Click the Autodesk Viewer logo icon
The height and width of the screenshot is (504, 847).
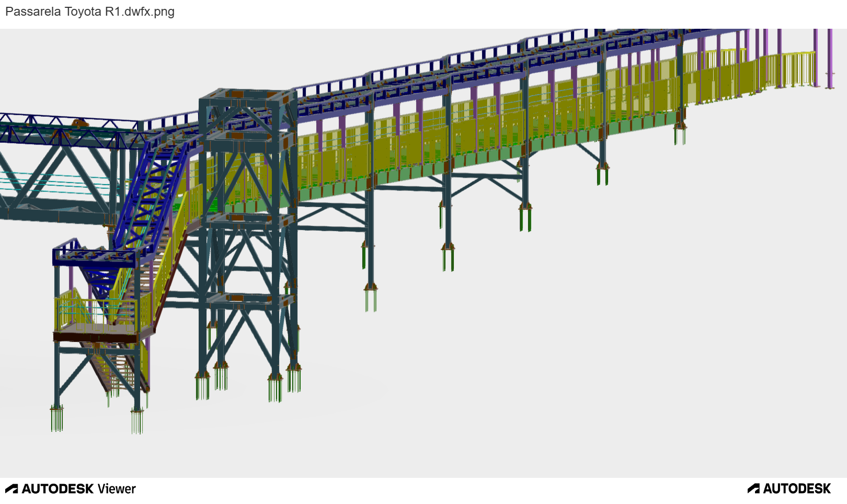coord(12,489)
